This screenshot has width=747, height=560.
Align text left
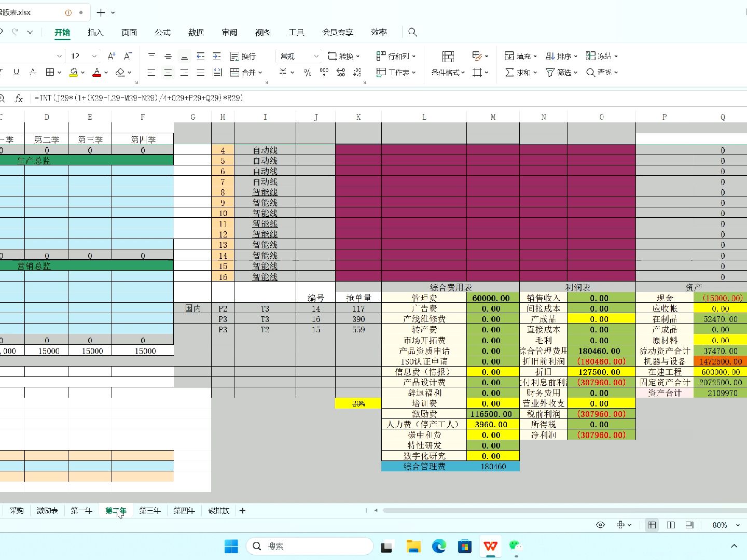(151, 73)
